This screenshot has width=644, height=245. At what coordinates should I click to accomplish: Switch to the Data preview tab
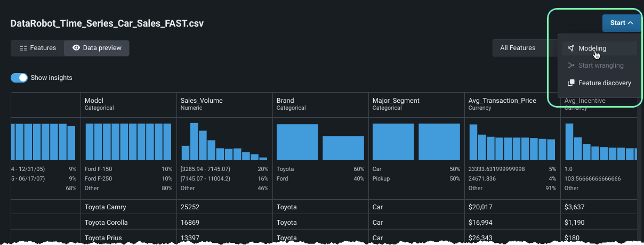pyautogui.click(x=96, y=48)
